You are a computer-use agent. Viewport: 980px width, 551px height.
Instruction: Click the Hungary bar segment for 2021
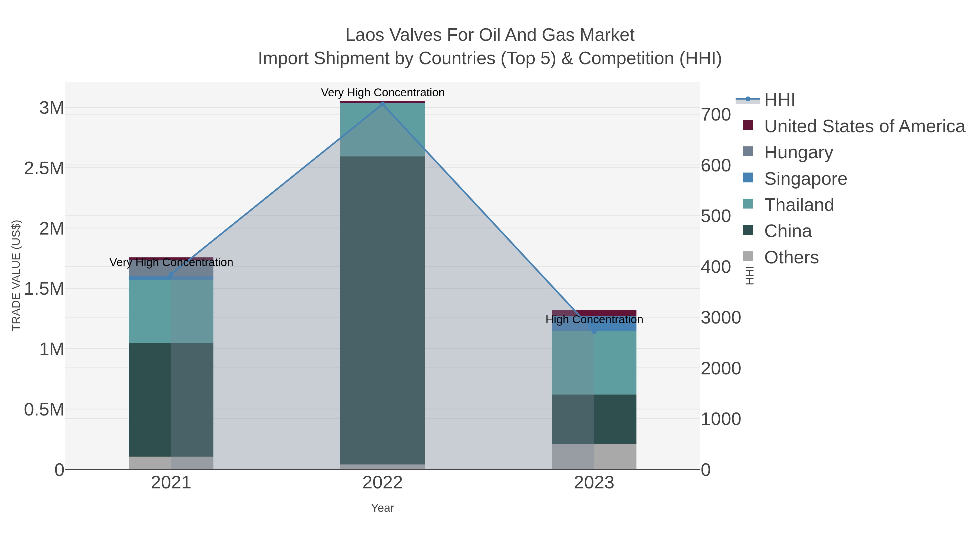point(171,269)
